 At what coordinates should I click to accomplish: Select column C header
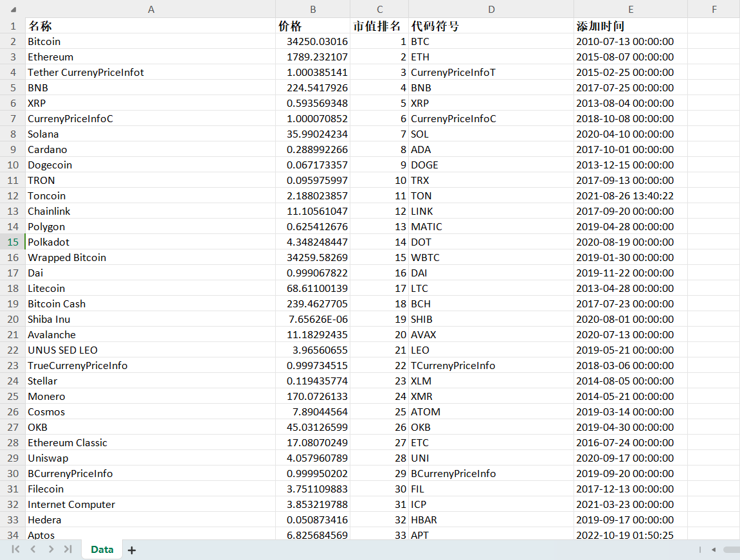[x=379, y=10]
